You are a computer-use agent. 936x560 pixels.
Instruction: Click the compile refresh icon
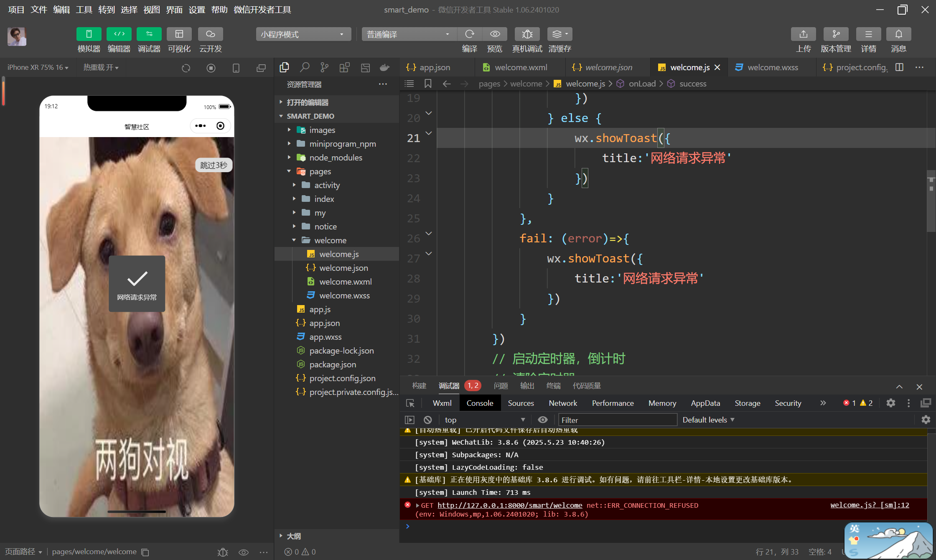pyautogui.click(x=470, y=34)
